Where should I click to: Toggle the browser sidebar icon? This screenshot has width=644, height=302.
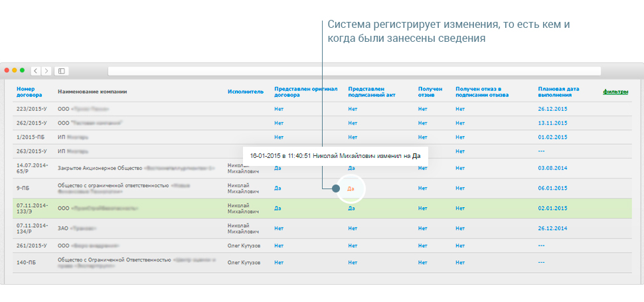click(61, 70)
